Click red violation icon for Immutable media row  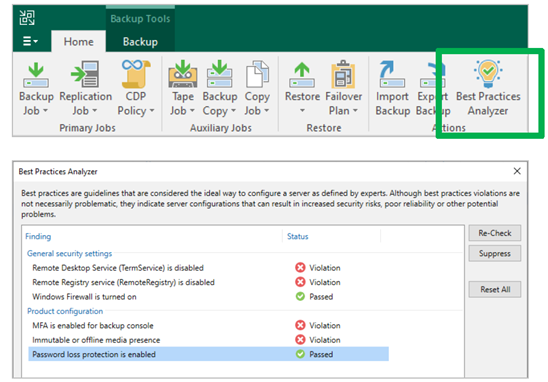300,340
